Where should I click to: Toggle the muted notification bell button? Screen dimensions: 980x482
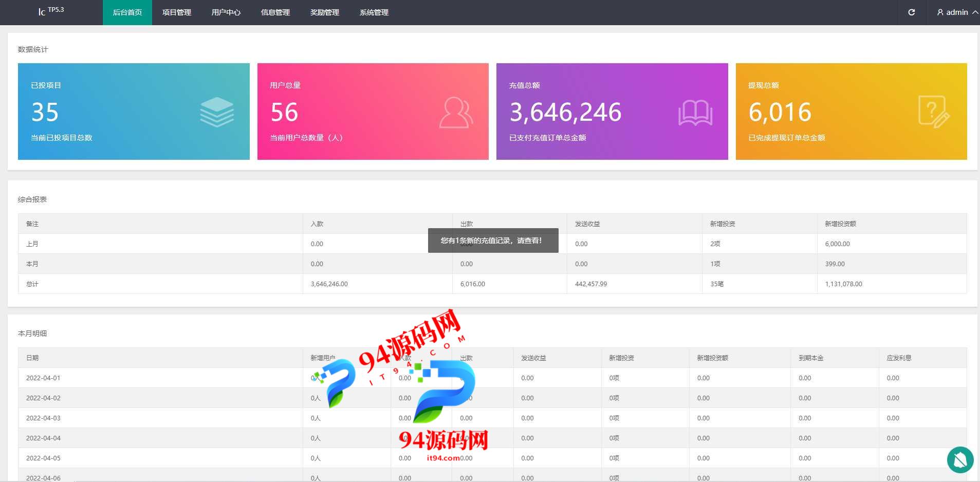pyautogui.click(x=960, y=460)
